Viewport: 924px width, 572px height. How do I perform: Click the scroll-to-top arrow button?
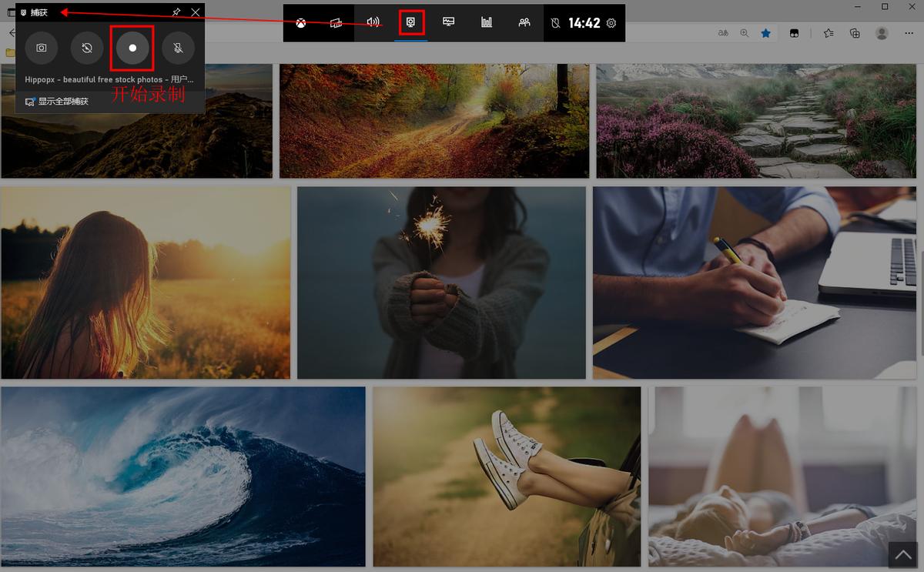coord(902,554)
